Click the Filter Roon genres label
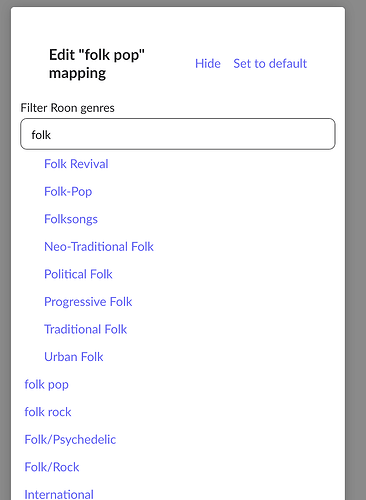Image resolution: width=366 pixels, height=500 pixels. 67,108
